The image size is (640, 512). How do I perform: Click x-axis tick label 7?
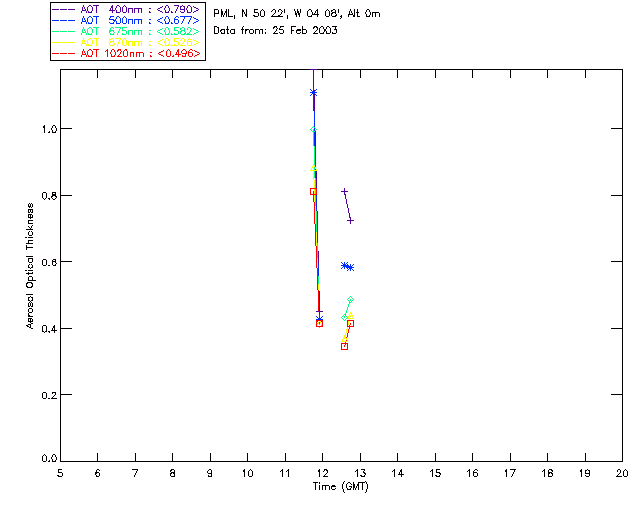[x=135, y=473]
